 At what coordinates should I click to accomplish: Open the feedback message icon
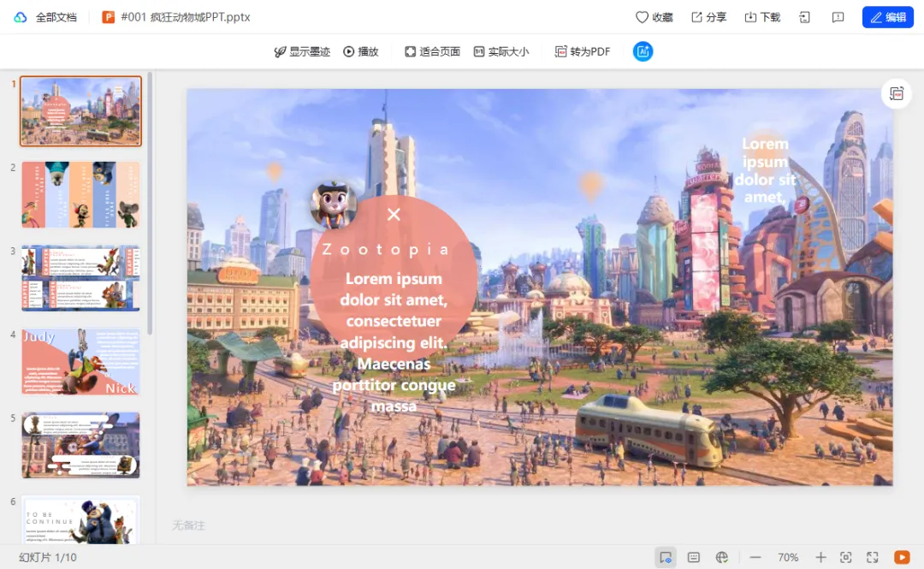tap(838, 17)
